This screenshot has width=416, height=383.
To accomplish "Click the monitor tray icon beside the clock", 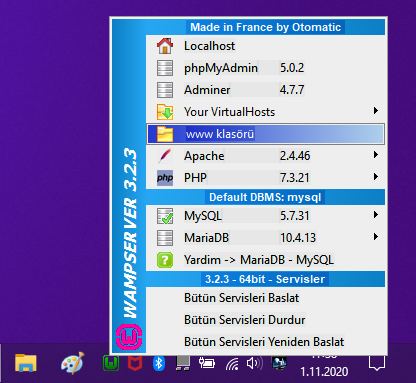I will coord(279,363).
